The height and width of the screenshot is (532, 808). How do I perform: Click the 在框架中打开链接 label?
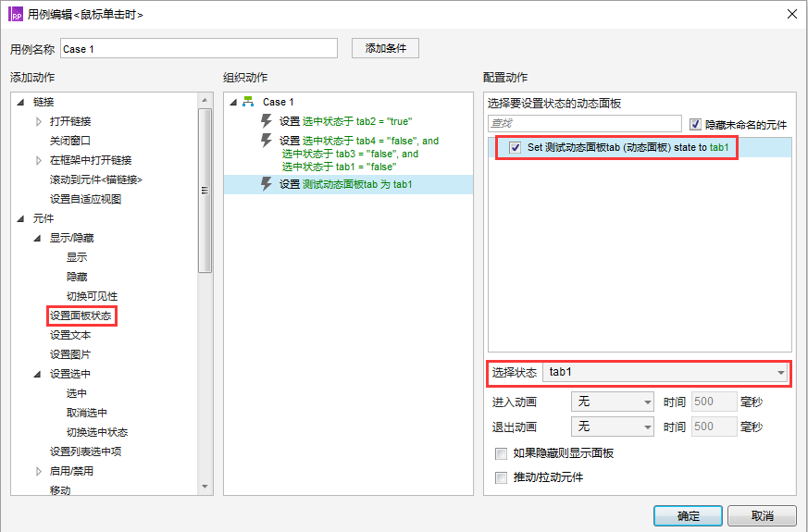point(91,160)
